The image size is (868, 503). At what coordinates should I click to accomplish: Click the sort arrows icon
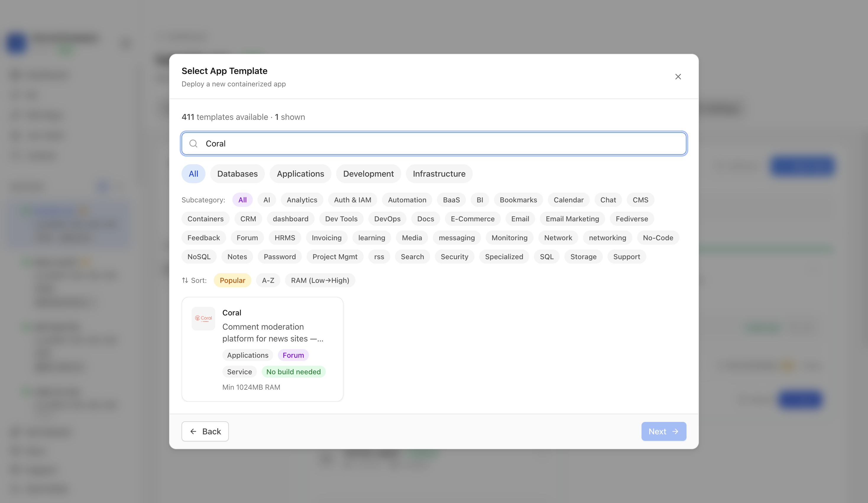(x=185, y=280)
